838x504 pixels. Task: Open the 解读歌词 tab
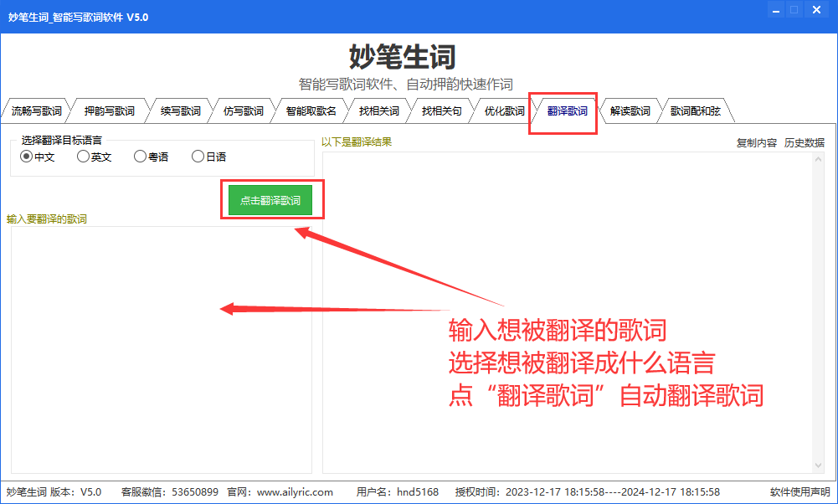[630, 111]
